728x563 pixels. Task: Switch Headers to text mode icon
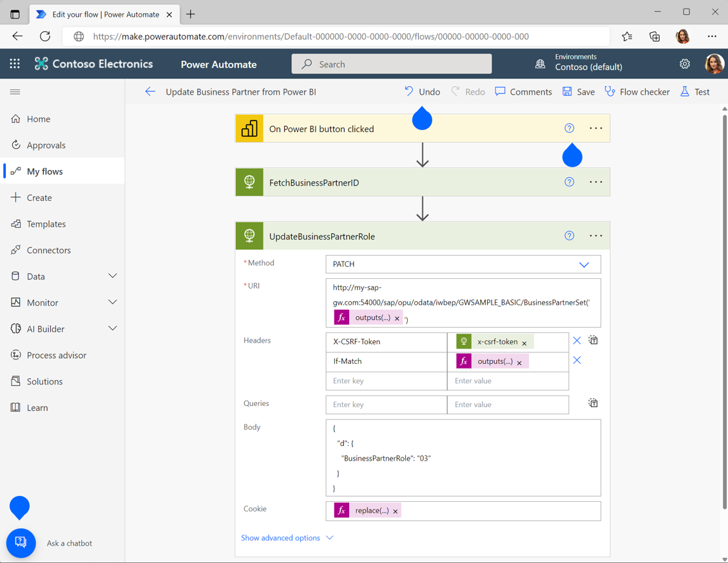click(x=593, y=340)
